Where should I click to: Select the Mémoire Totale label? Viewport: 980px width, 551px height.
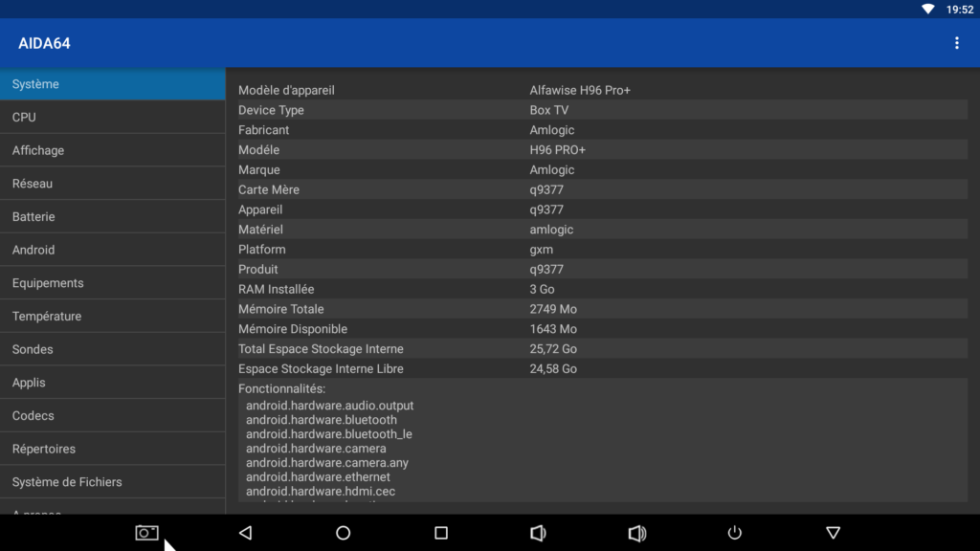280,309
